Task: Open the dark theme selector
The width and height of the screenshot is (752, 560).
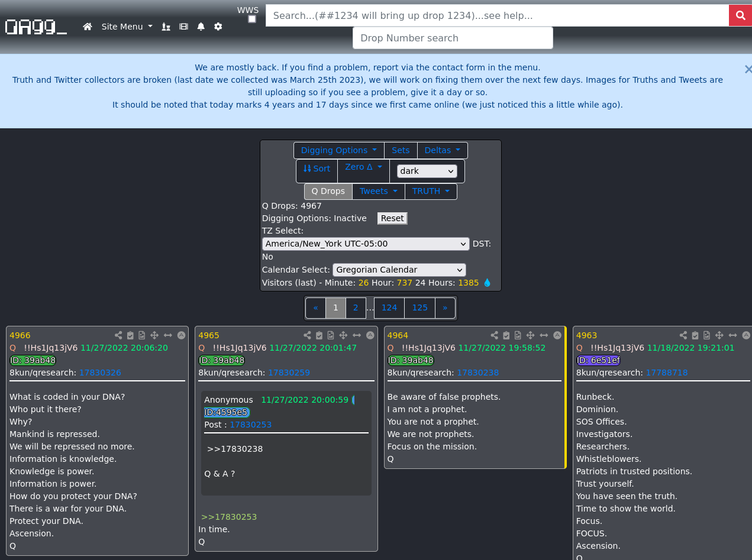Action: (427, 171)
